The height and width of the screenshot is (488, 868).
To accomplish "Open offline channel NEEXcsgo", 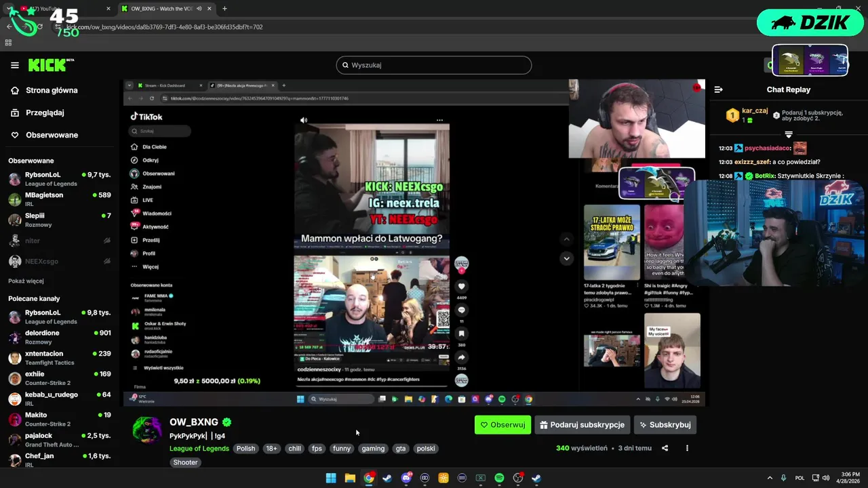I will click(x=59, y=261).
